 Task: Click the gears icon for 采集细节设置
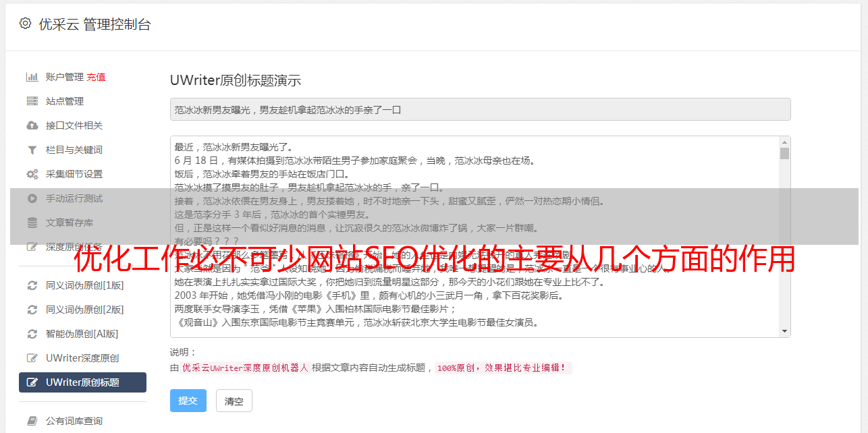click(32, 174)
